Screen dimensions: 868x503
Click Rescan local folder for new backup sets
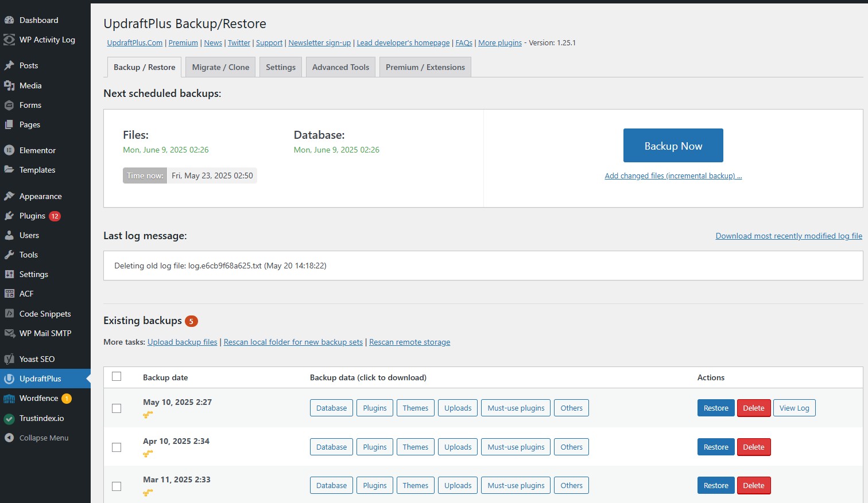click(x=293, y=342)
